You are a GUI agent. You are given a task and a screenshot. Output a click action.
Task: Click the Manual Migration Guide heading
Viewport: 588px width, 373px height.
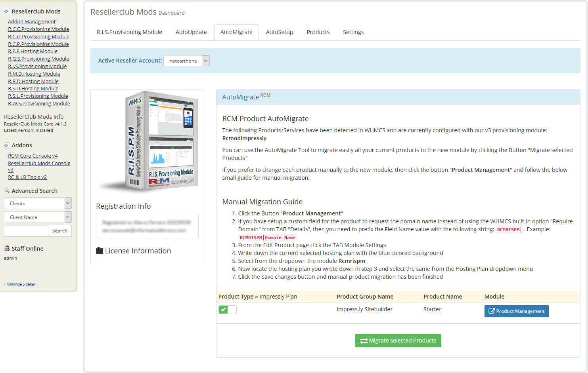coord(262,202)
